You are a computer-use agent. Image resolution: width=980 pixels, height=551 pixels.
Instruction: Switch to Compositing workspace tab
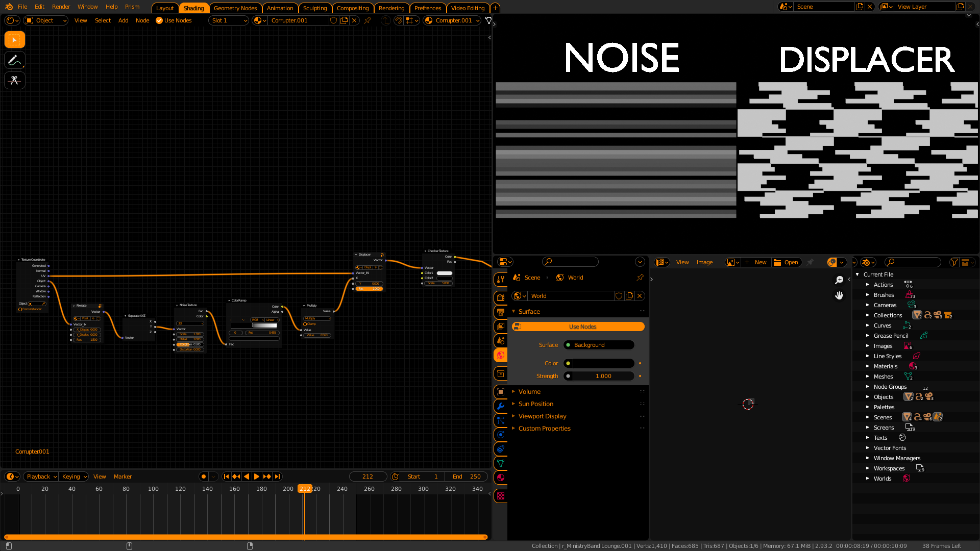[353, 8]
